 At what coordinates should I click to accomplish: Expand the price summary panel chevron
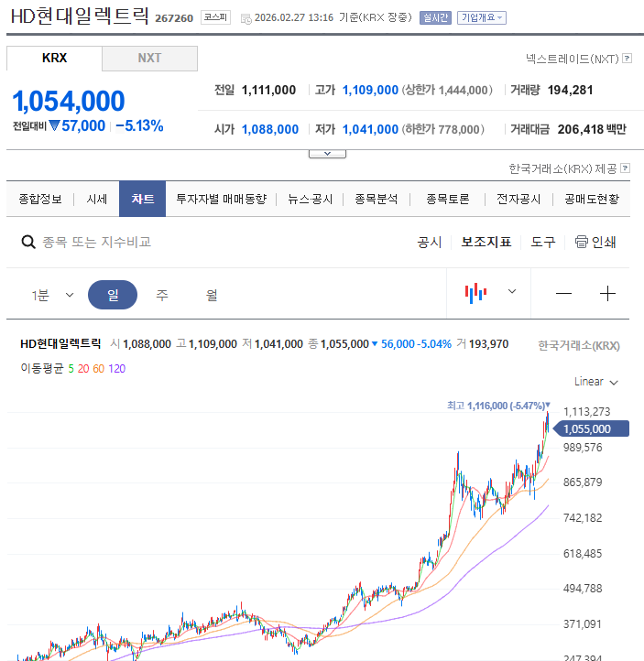327,154
